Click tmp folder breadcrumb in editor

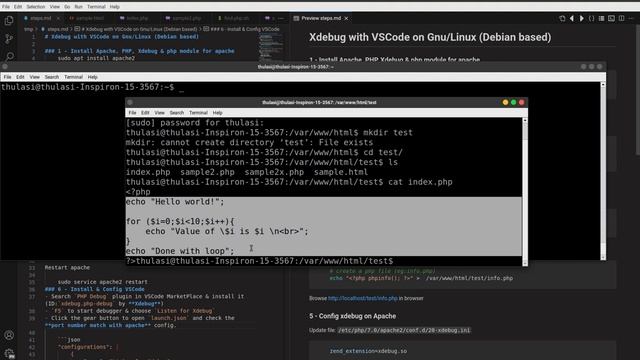point(29,29)
